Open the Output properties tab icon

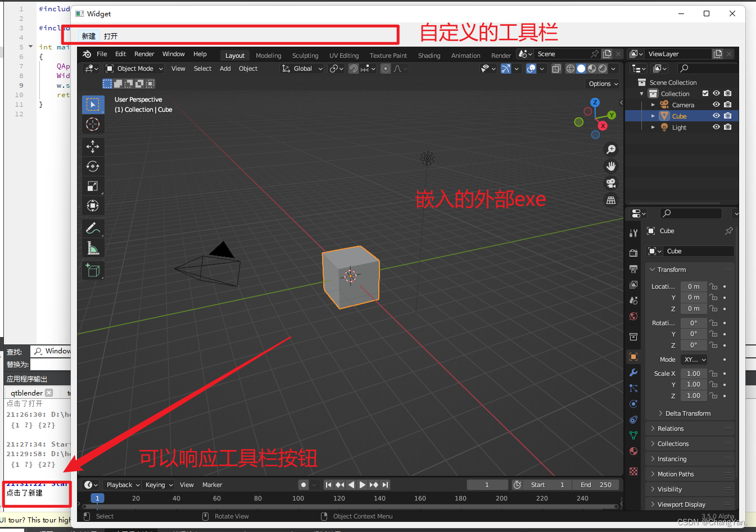click(633, 269)
